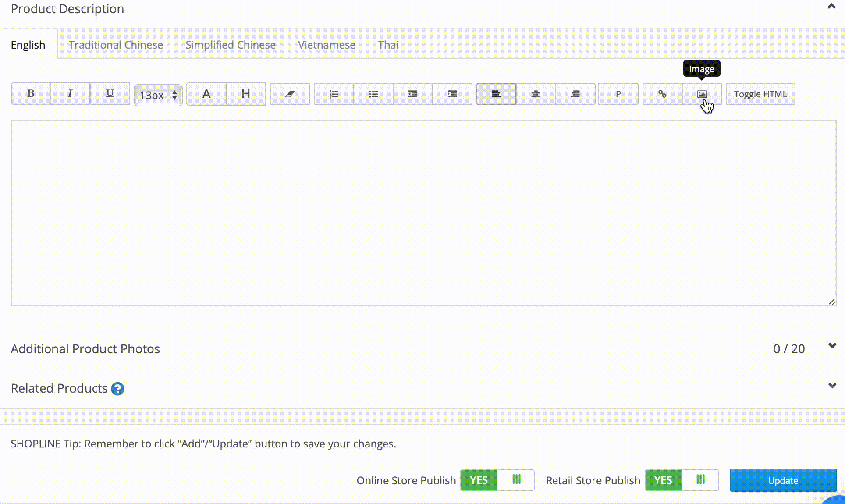Viewport: 845px width, 504px height.
Task: Click the Product Description heading
Action: [67, 9]
